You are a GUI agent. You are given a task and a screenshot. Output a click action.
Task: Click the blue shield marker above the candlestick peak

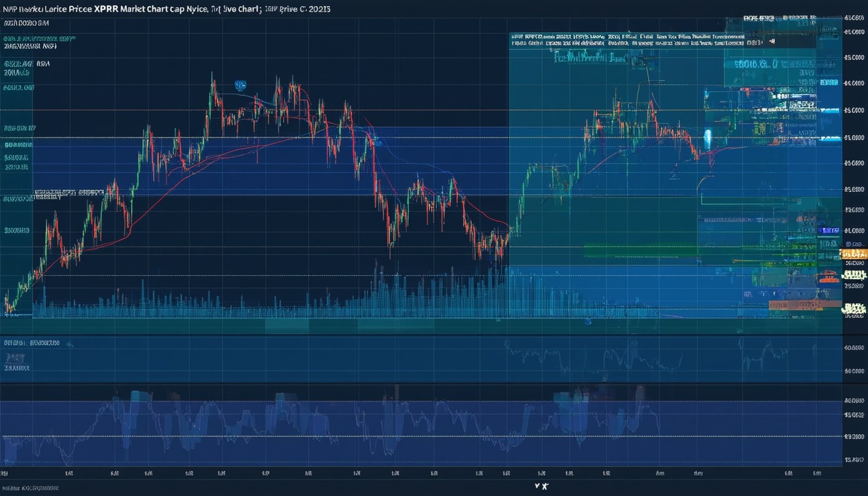click(x=240, y=85)
